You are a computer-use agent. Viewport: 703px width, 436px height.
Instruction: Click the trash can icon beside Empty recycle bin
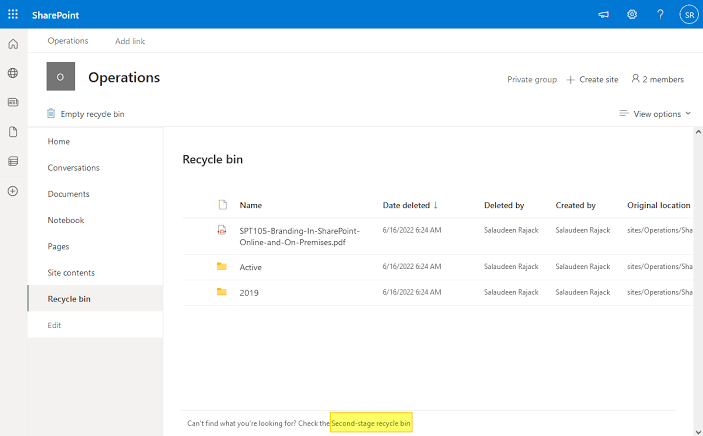(51, 113)
